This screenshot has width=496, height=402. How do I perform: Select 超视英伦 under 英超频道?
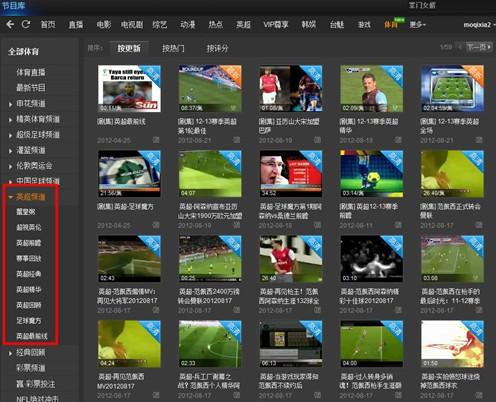[x=29, y=227]
